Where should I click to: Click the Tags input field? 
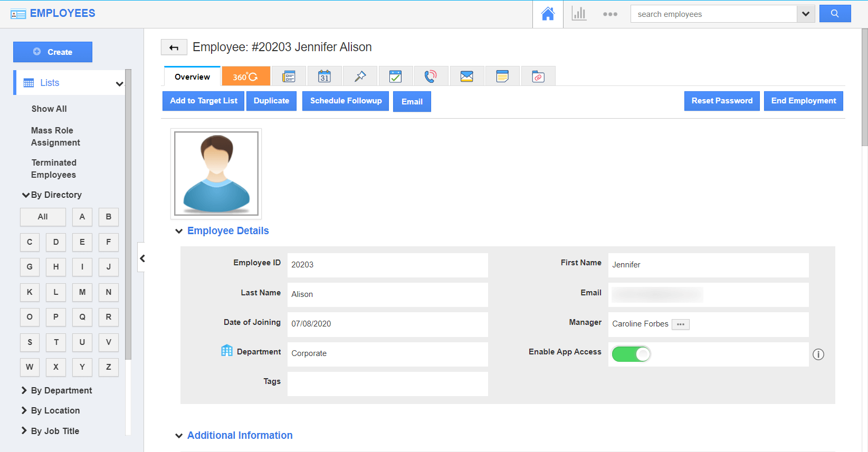(387, 383)
